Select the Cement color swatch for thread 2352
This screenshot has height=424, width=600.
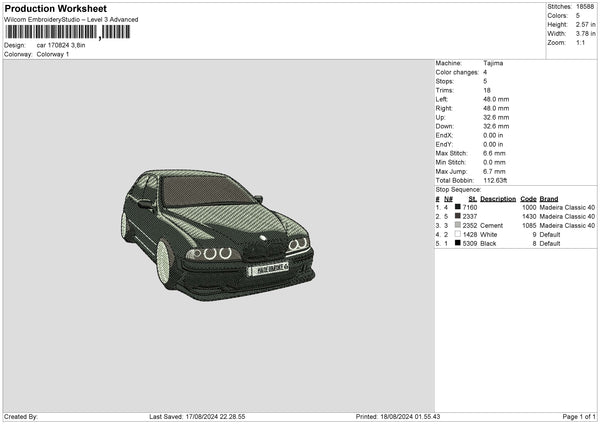coord(457,225)
